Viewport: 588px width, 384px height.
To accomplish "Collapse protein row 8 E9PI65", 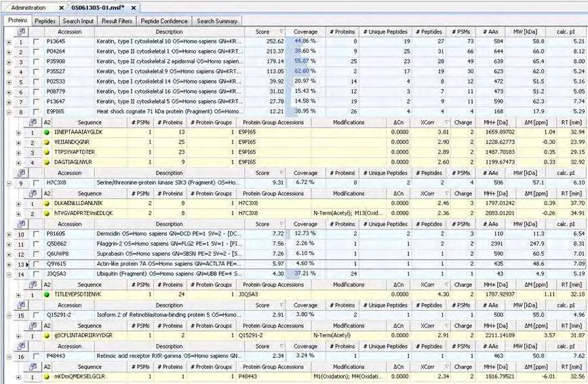I will tap(9, 112).
